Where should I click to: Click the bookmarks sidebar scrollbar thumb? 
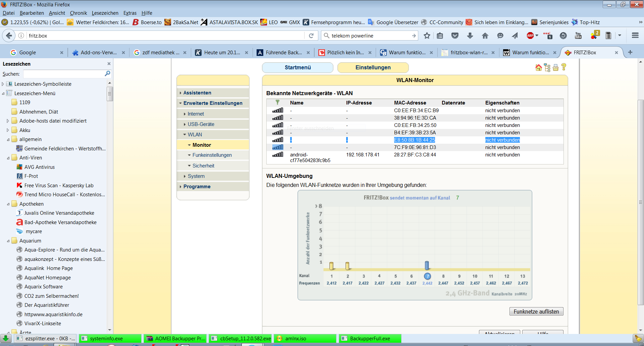109,94
